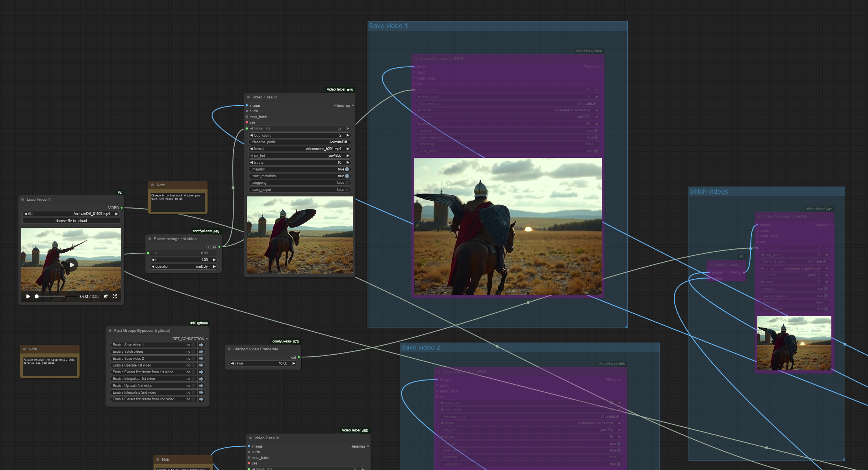Select the Save video 1 group title
This screenshot has width=868, height=470.
pyautogui.click(x=388, y=26)
